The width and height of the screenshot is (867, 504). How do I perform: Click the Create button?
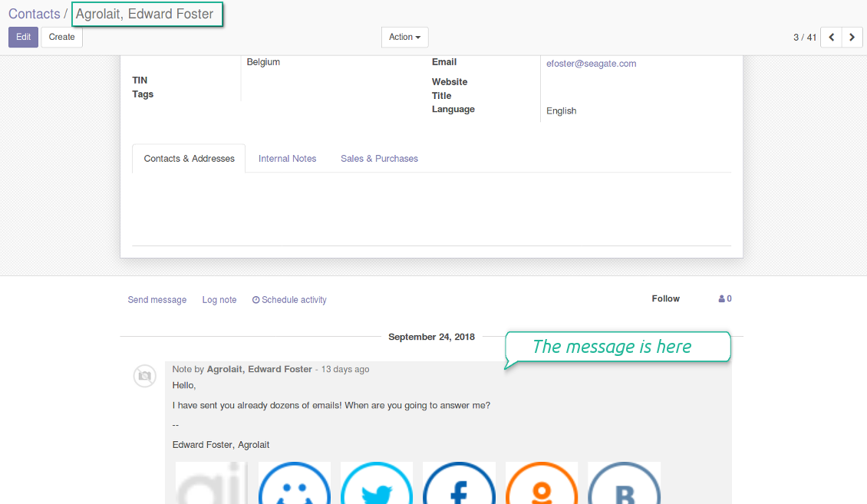61,37
